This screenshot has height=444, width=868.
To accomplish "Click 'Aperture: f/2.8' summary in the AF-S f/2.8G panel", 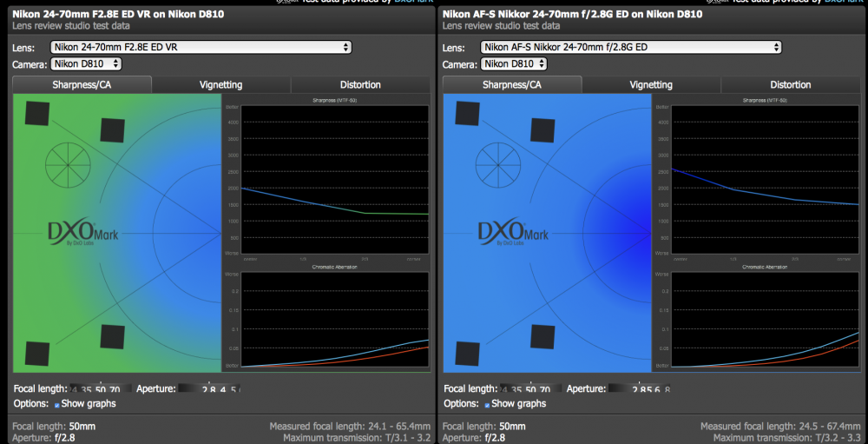I will 475,438.
